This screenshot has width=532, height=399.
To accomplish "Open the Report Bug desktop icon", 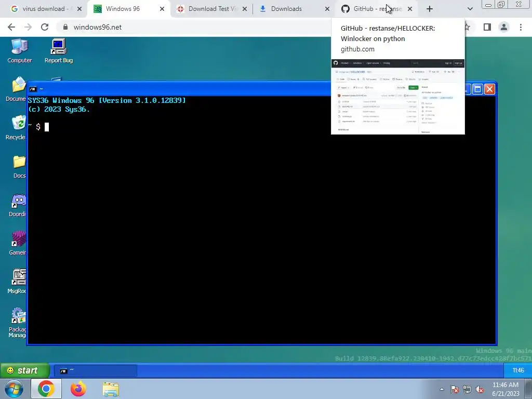I will [59, 51].
